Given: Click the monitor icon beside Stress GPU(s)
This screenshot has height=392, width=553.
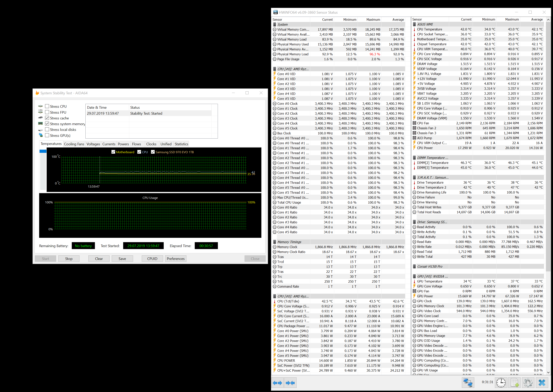Looking at the screenshot, I should (41, 135).
